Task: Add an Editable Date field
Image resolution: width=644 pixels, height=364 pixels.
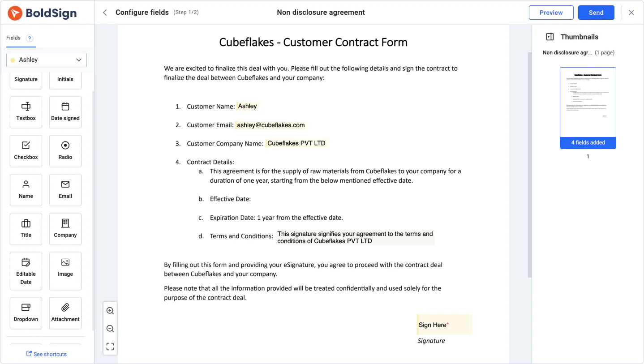Action: (26, 270)
